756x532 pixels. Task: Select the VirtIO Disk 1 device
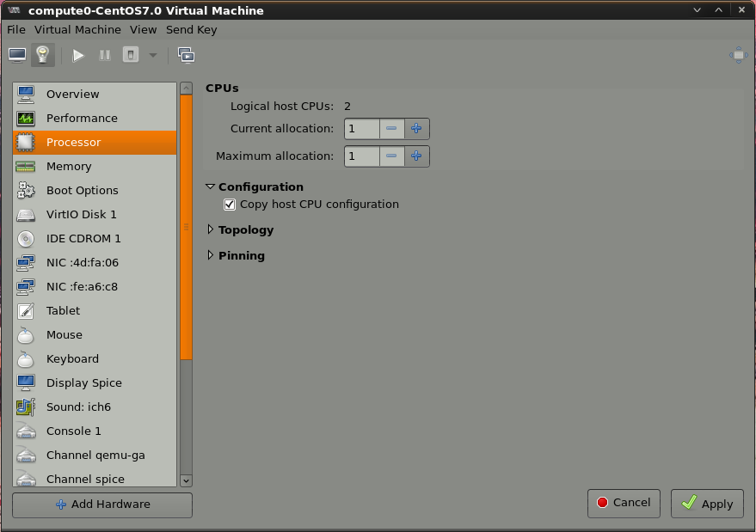[x=81, y=214]
